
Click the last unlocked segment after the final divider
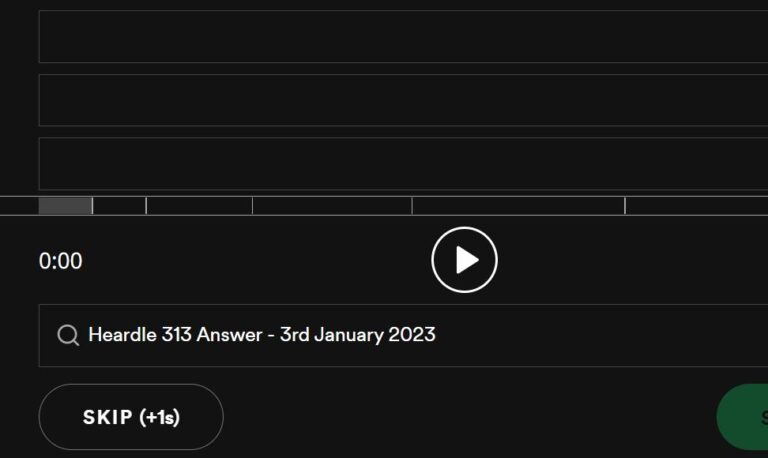(x=697, y=206)
